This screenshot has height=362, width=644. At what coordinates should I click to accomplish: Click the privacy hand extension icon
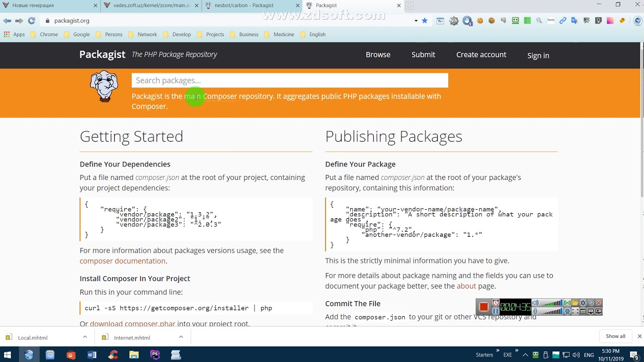click(x=467, y=21)
